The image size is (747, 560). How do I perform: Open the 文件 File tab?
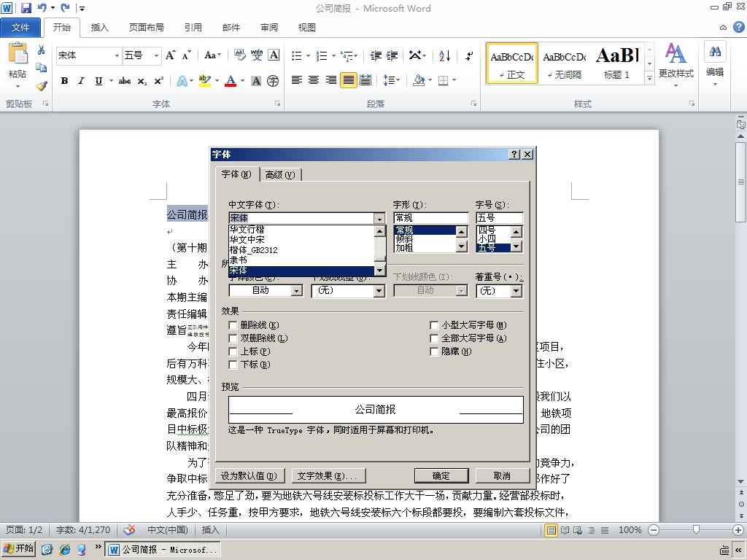point(20,28)
